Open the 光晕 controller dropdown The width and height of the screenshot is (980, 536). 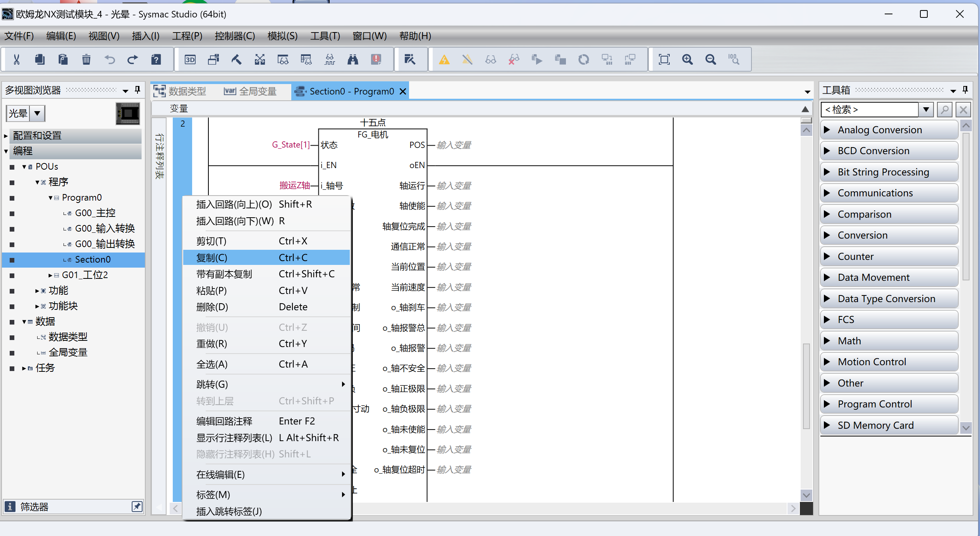click(37, 113)
